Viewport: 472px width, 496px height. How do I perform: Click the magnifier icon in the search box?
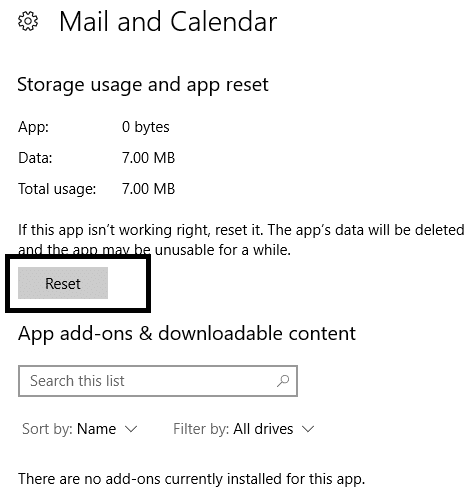[x=283, y=381]
